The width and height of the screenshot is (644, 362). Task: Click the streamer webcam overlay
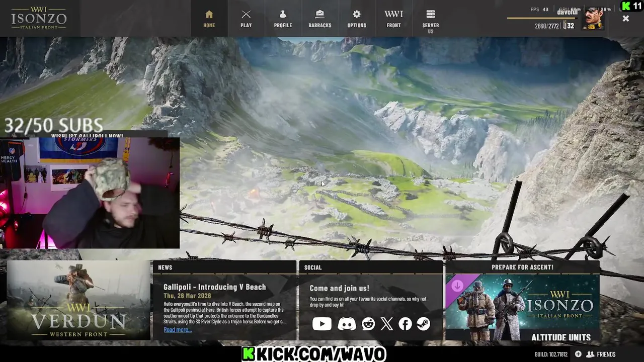pos(90,193)
